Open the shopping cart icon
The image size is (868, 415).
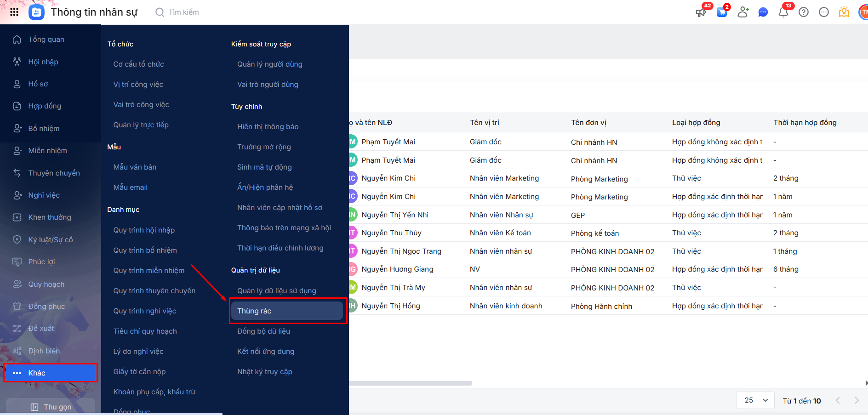[x=722, y=12]
